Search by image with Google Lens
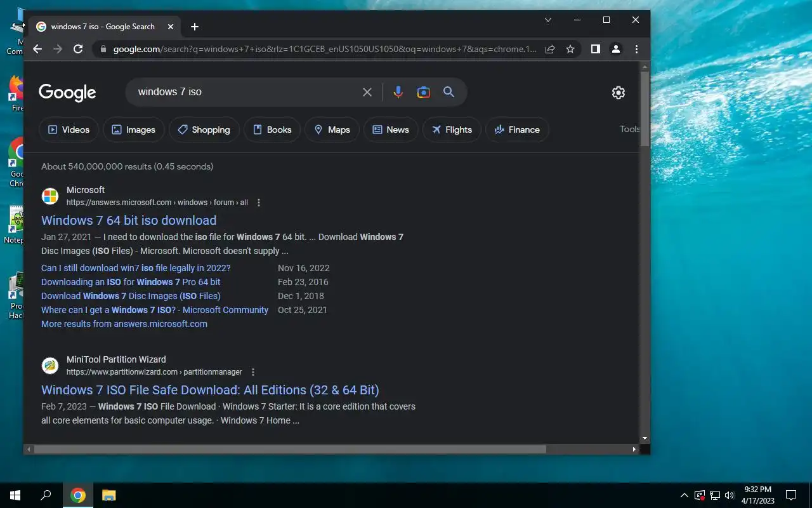Viewport: 812px width, 508px height. coord(424,92)
